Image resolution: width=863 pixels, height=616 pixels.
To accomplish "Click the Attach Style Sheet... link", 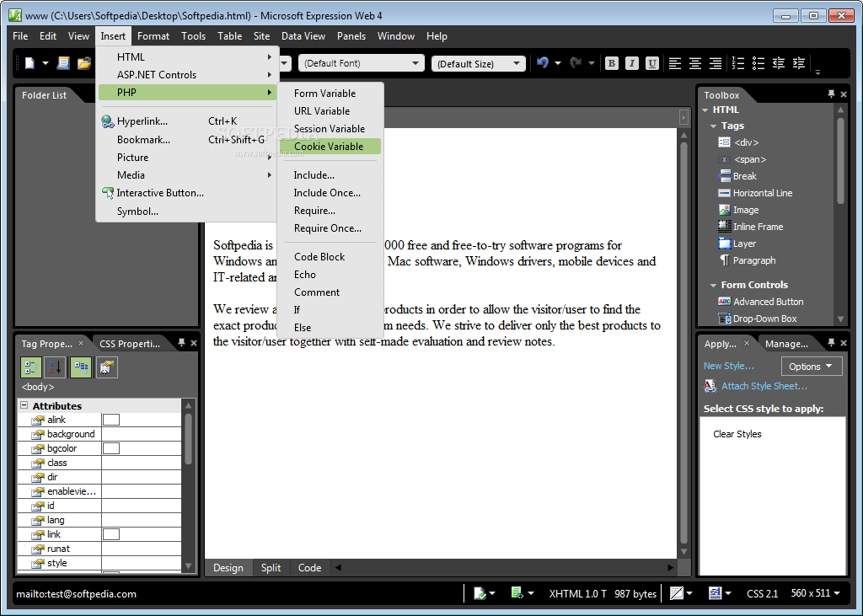I will 764,386.
